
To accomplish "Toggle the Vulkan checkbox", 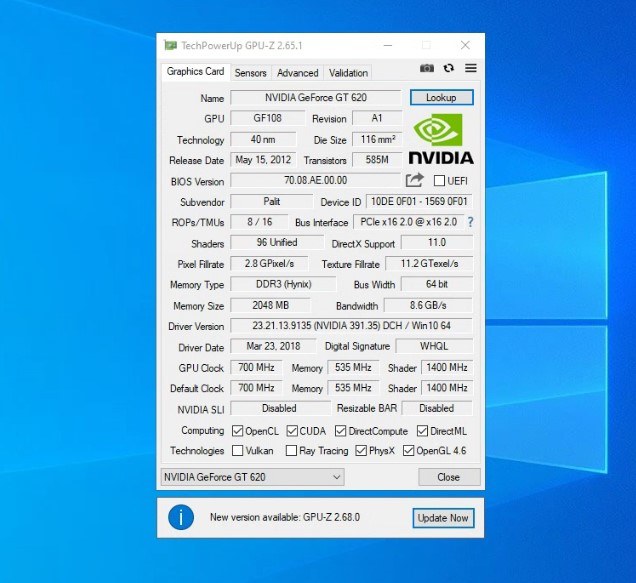I will coord(237,451).
